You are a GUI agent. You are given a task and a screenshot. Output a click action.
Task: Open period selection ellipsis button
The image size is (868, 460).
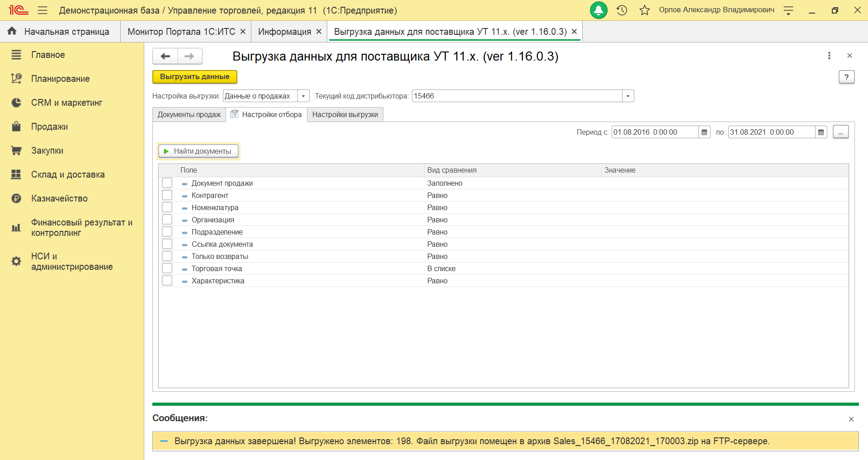click(x=841, y=132)
